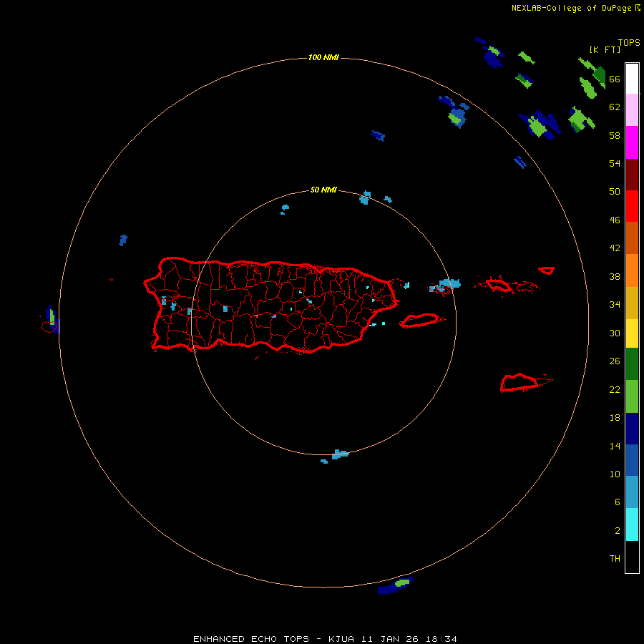This screenshot has width=644, height=644.
Task: Pick the gold legend swatch
Action: click(632, 303)
